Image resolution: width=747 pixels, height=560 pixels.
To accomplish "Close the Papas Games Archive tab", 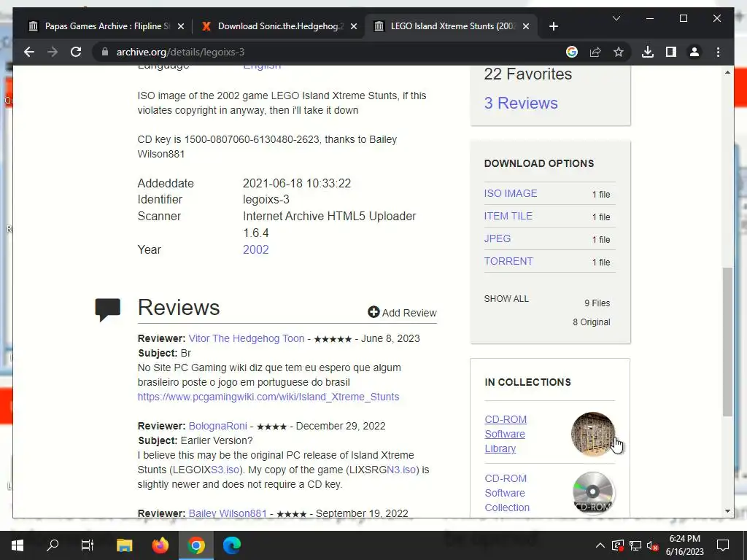I will pos(181,26).
